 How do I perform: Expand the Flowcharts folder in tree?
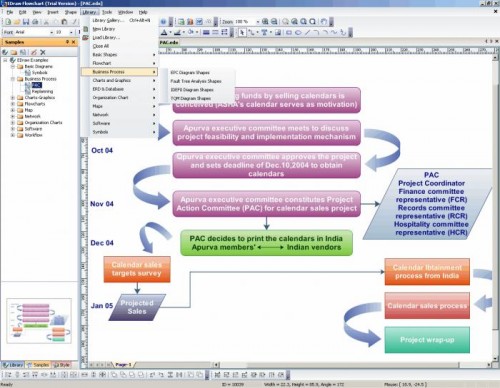click(13, 104)
